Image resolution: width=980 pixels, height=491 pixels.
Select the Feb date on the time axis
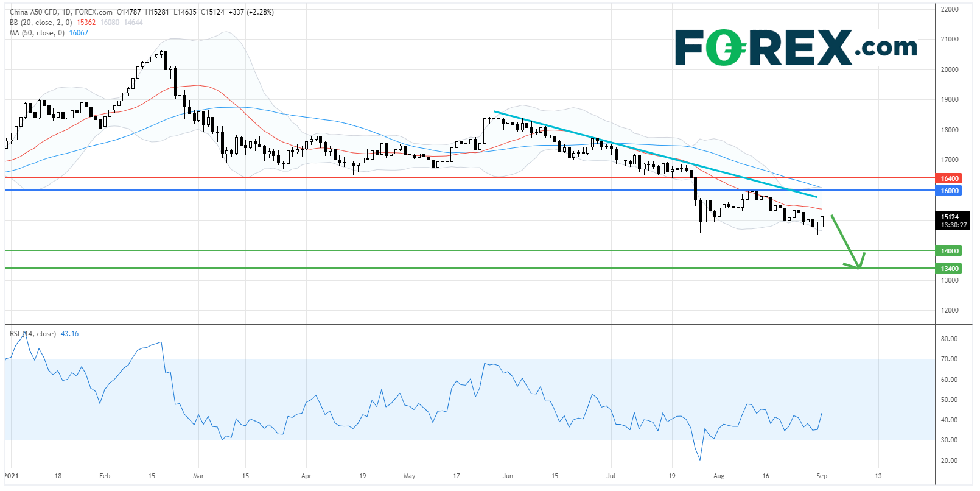(105, 476)
